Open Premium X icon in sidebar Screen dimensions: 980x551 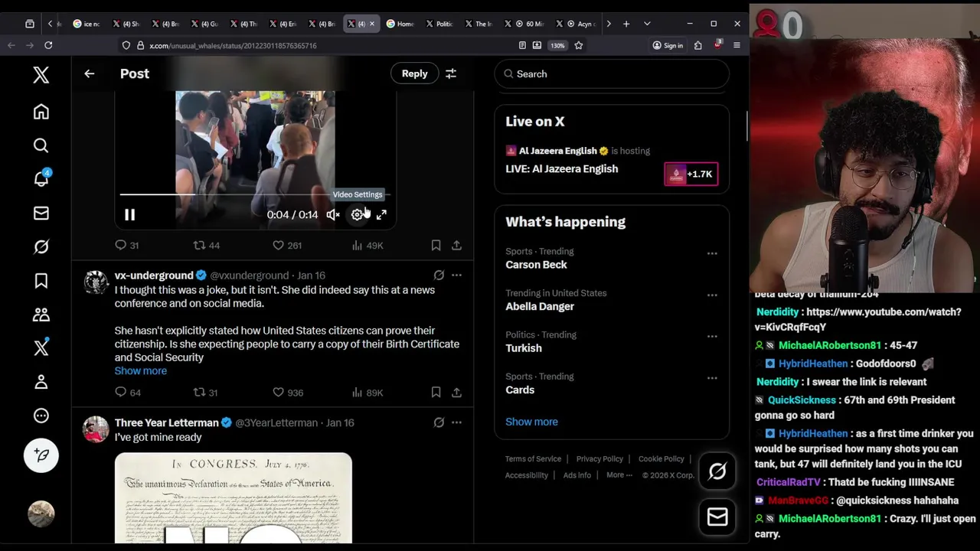[41, 347]
